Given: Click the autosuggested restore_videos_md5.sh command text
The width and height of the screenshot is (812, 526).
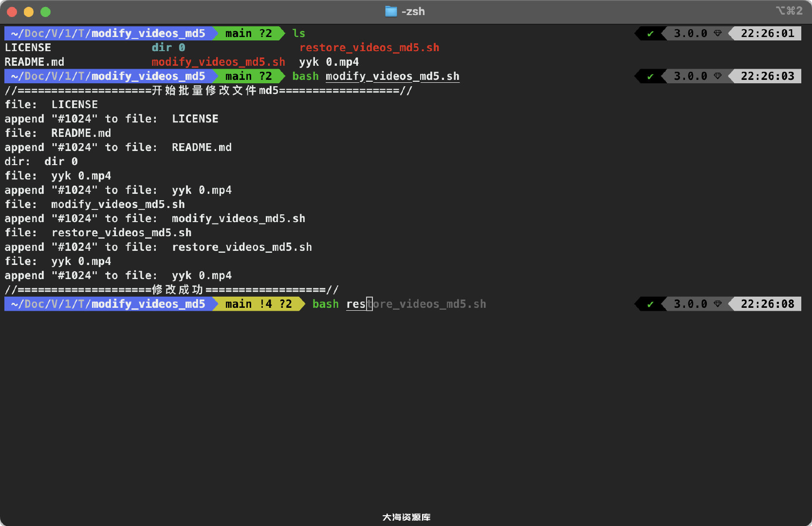Looking at the screenshot, I should pyautogui.click(x=416, y=304).
